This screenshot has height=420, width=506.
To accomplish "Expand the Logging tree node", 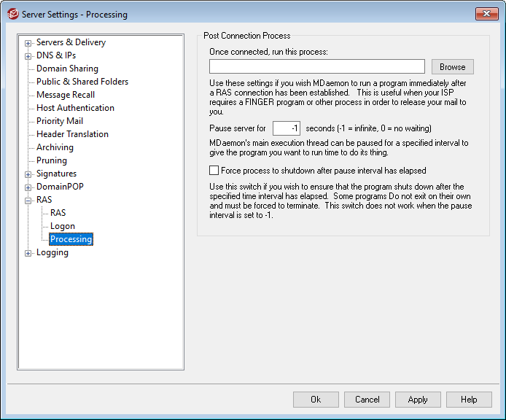I will tap(28, 253).
